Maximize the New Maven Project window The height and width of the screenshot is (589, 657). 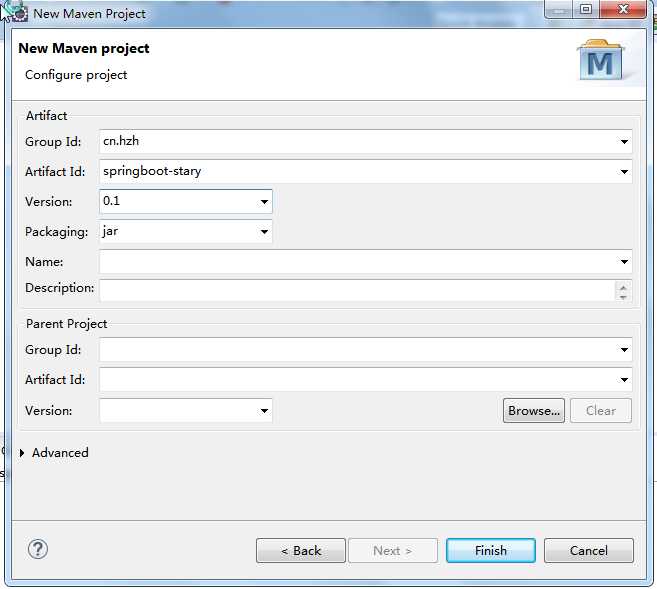(x=586, y=9)
